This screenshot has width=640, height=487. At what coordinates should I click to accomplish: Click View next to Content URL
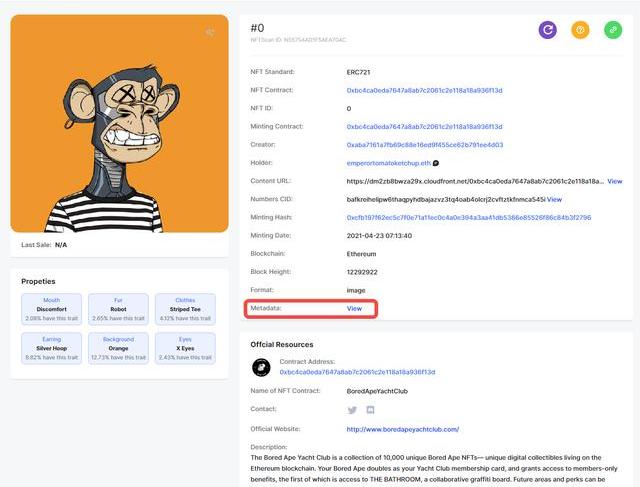tap(615, 181)
